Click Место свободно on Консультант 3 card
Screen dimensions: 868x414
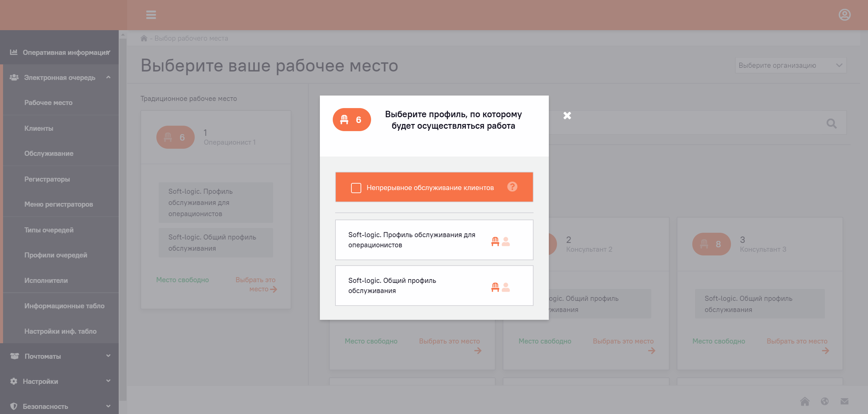click(719, 341)
